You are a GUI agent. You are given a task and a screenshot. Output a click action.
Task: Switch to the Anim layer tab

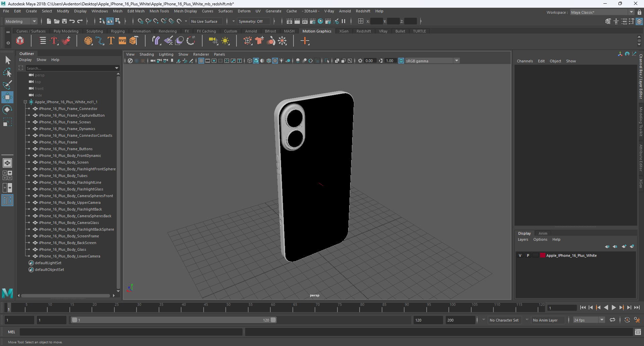click(x=543, y=233)
